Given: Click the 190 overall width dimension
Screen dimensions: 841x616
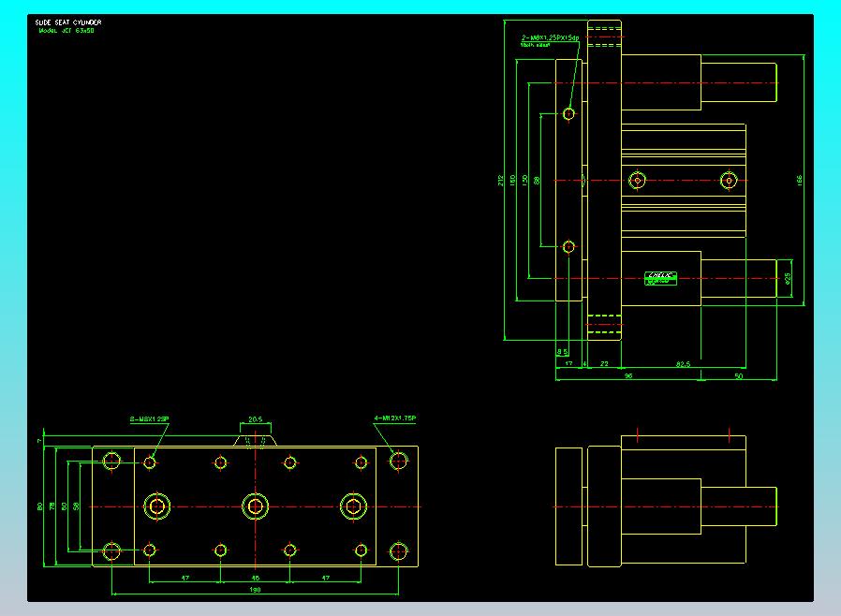Looking at the screenshot, I should pyautogui.click(x=256, y=590).
